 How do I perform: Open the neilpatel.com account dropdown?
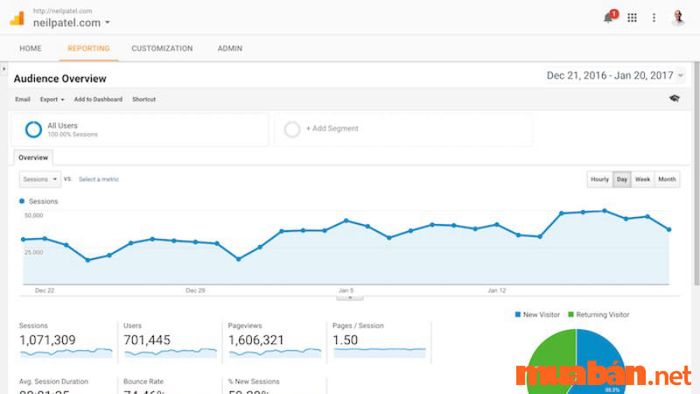71,23
